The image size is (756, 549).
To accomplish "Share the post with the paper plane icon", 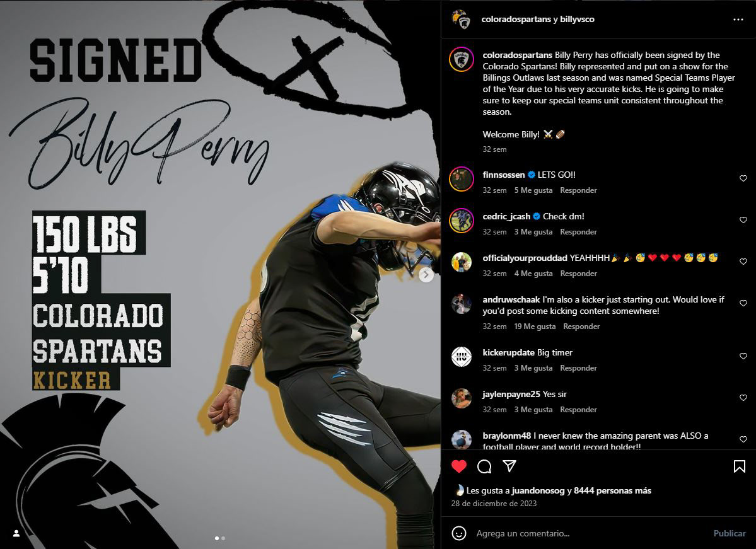I will pyautogui.click(x=509, y=466).
